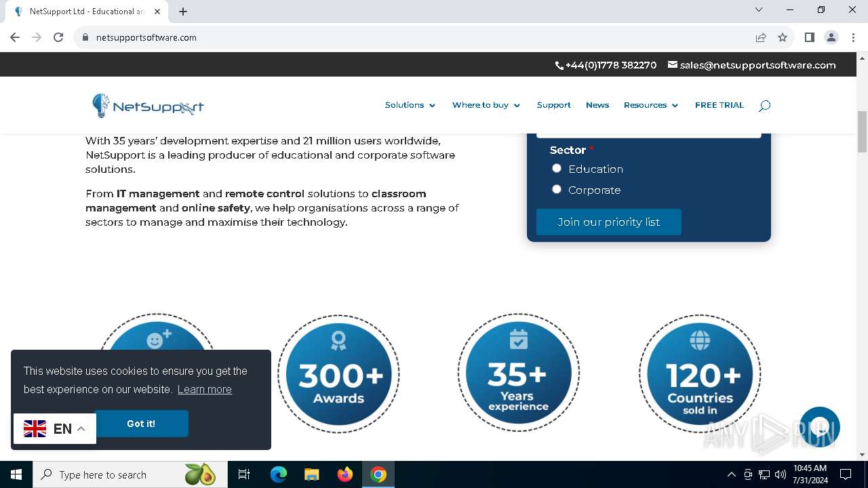
Task: Click the taskbar search box
Action: point(129,474)
